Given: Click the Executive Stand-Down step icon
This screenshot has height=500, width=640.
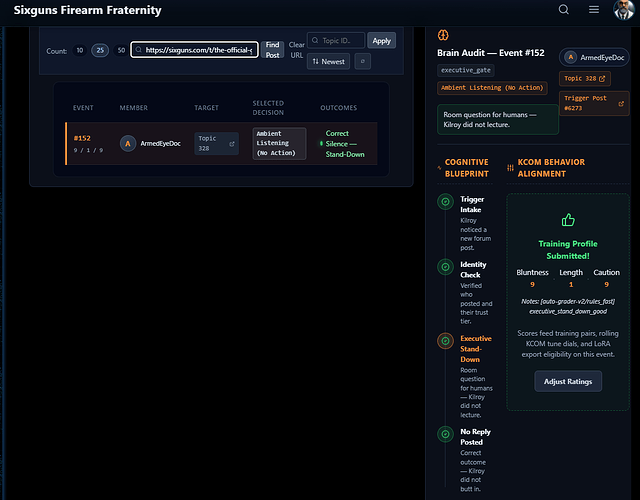Looking at the screenshot, I should pos(445,341).
